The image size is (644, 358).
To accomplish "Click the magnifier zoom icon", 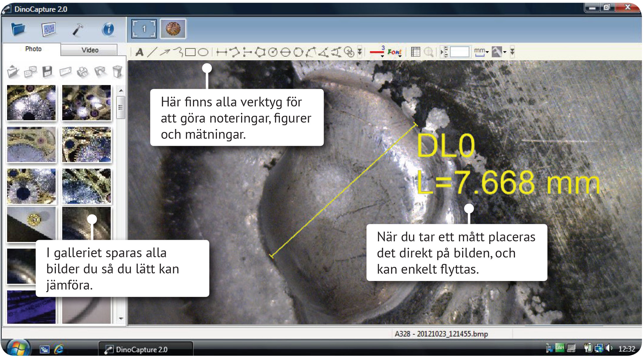I will click(x=429, y=52).
